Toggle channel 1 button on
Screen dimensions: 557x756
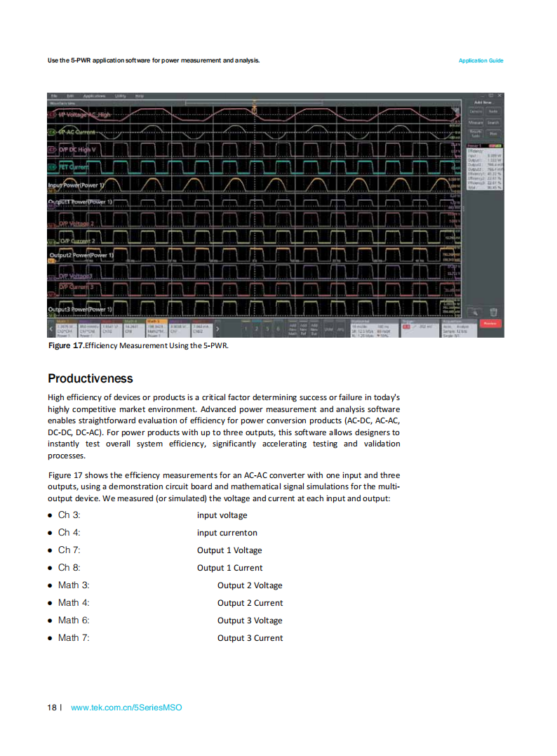pyautogui.click(x=246, y=329)
